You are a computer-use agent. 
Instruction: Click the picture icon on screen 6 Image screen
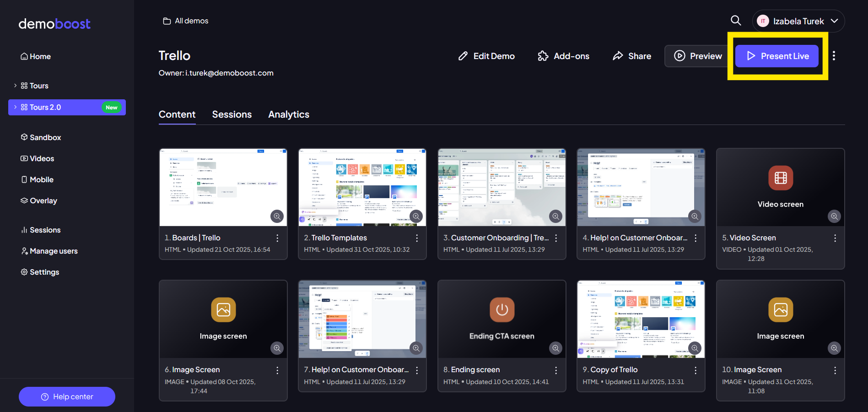(x=223, y=310)
